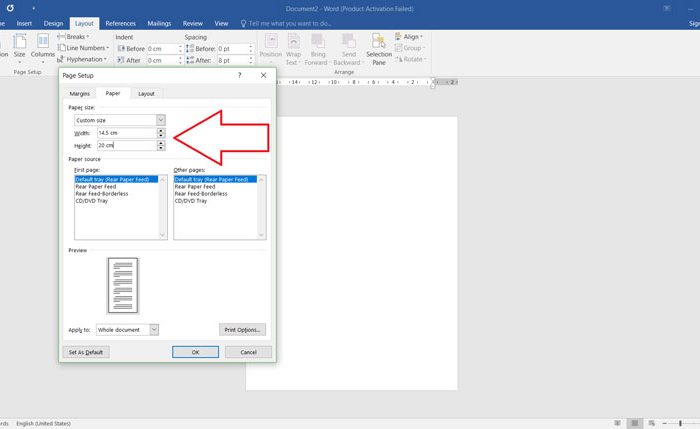
Task: Switch to Margins tab in Page Setup
Action: [x=79, y=93]
